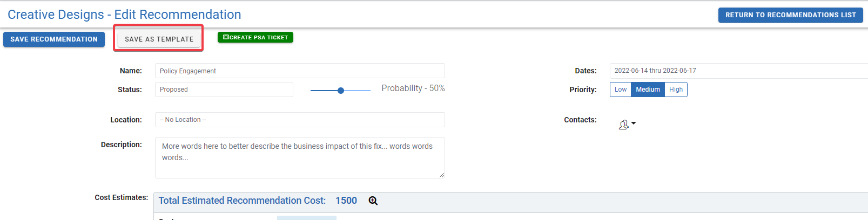The height and width of the screenshot is (220, 868).
Task: Click the Total Estimated Recommendation Cost heading
Action: click(242, 201)
